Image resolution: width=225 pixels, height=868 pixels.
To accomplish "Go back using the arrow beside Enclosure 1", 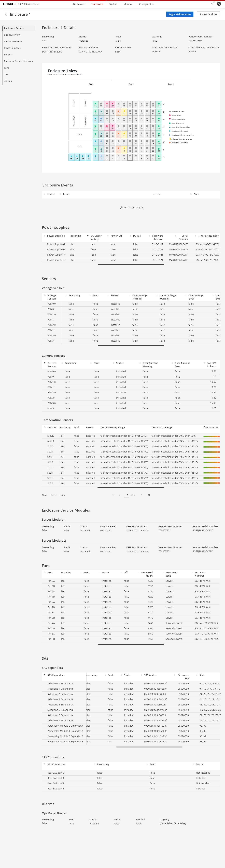I will [x=6, y=14].
